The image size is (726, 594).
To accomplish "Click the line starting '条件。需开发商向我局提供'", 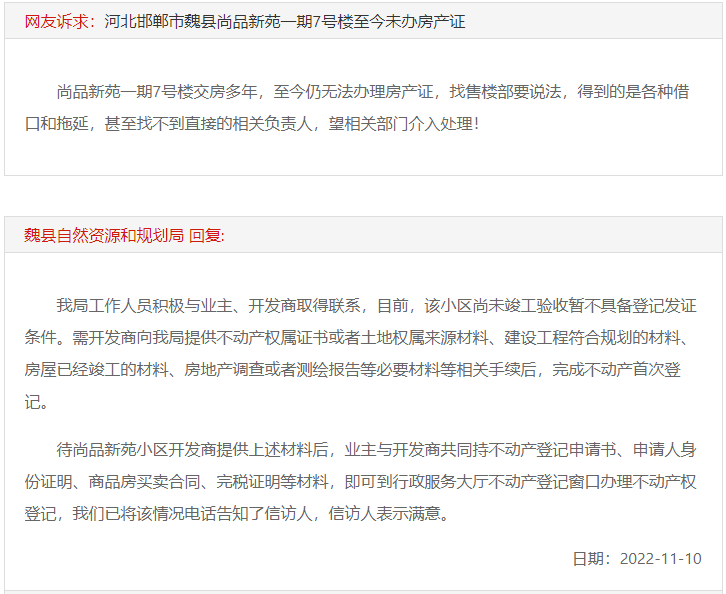I will (357, 338).
